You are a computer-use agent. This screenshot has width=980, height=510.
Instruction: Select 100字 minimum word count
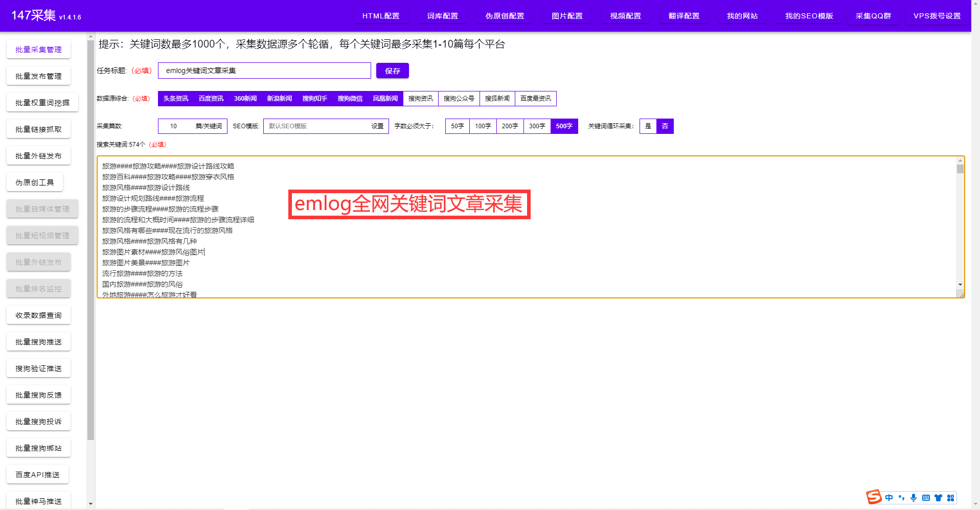point(483,126)
